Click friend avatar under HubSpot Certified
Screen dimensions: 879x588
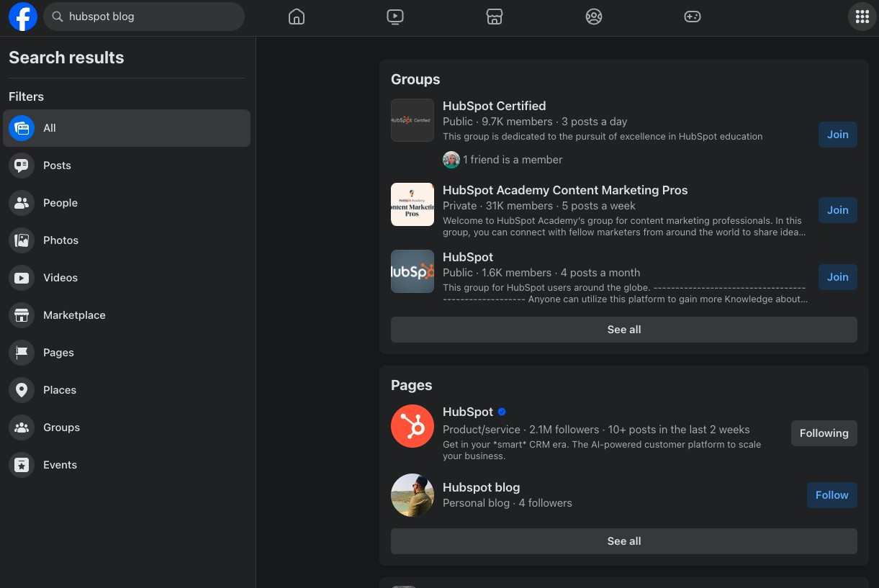click(451, 160)
